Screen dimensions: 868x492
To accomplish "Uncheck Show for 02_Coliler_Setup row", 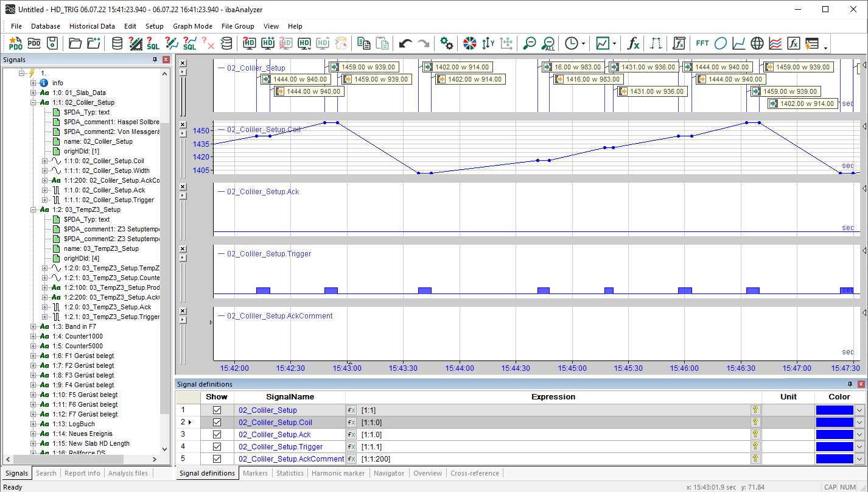I will pyautogui.click(x=217, y=410).
